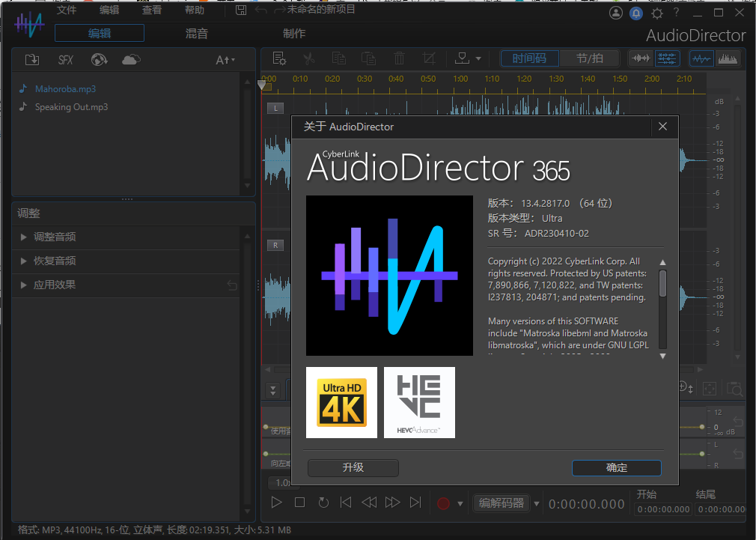Click the 编解码器 codec button
Image resolution: width=756 pixels, height=540 pixels.
(x=502, y=503)
